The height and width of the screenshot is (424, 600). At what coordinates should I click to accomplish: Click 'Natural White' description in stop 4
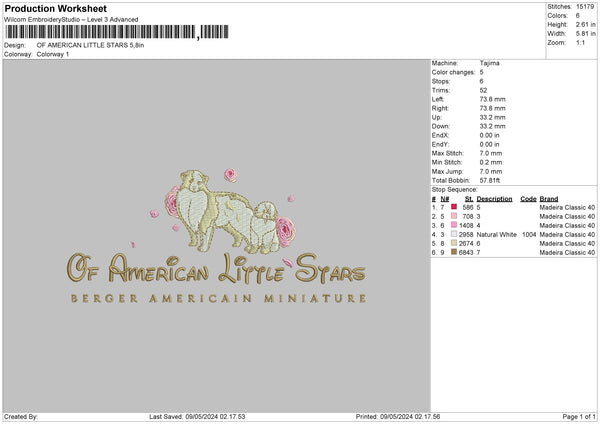click(x=496, y=234)
